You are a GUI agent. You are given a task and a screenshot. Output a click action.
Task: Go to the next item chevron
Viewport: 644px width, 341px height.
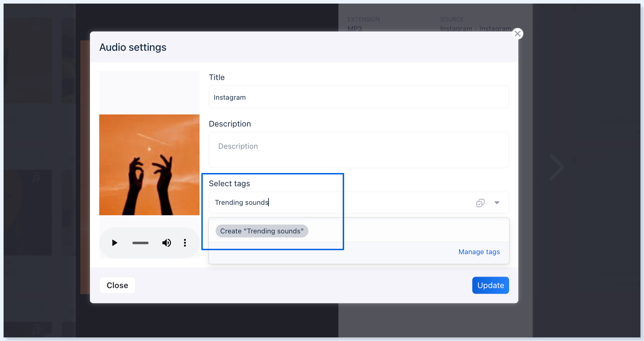point(557,167)
